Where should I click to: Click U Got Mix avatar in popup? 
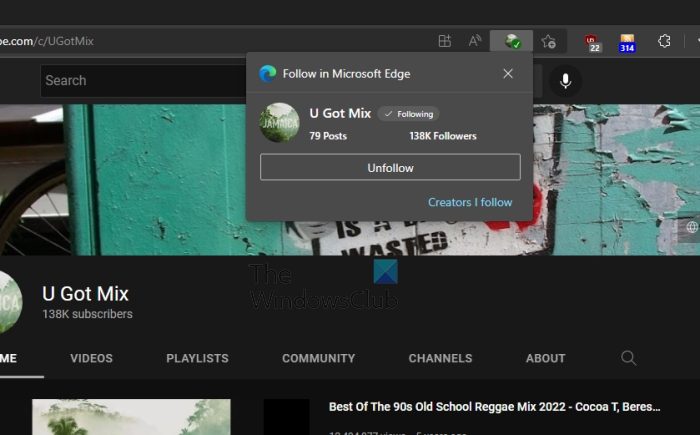point(279,122)
